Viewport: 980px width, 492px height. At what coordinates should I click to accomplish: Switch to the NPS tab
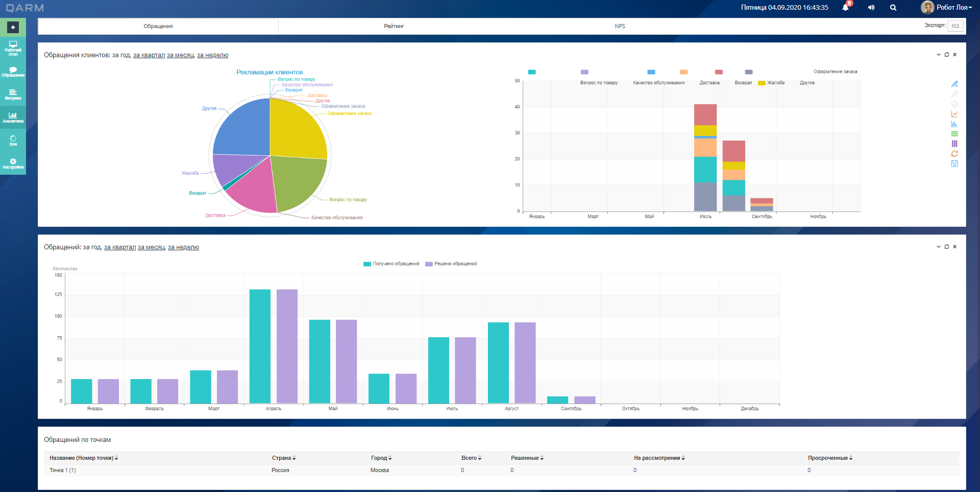(x=620, y=26)
